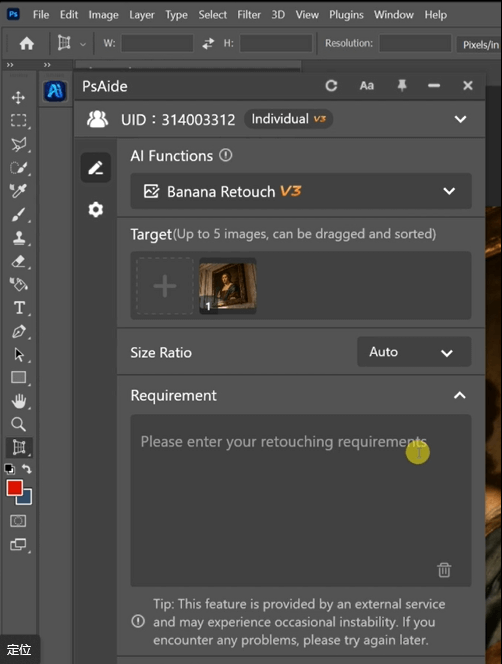Select the Rectangular Marquee tool
The height and width of the screenshot is (664, 502).
18,121
